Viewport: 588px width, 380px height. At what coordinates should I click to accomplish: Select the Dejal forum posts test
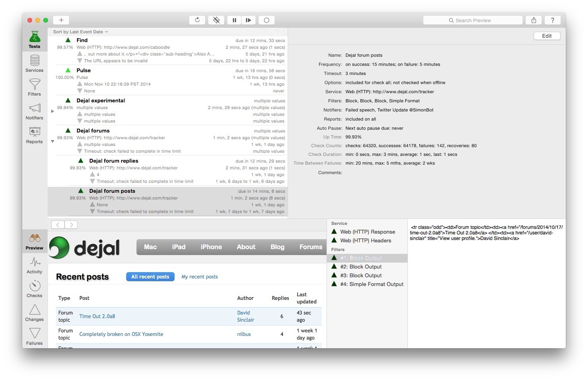click(x=167, y=201)
